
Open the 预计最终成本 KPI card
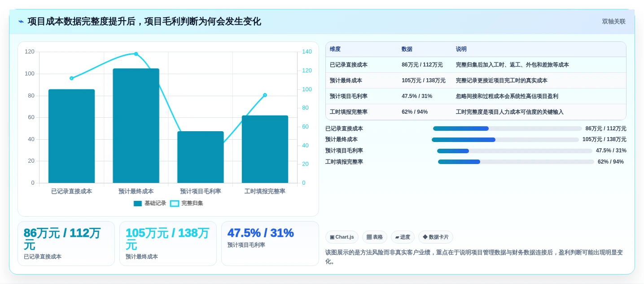(x=168, y=244)
